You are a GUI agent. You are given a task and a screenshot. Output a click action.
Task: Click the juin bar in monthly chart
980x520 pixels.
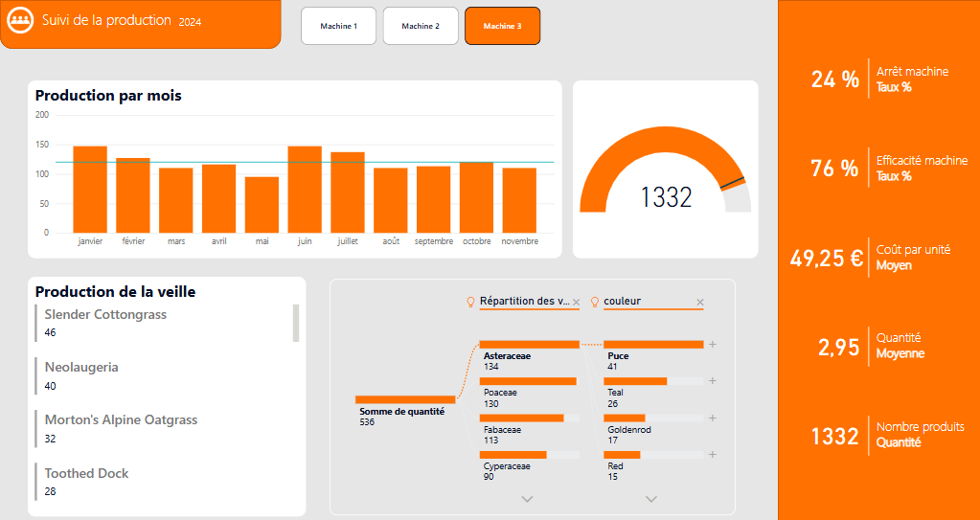305,189
